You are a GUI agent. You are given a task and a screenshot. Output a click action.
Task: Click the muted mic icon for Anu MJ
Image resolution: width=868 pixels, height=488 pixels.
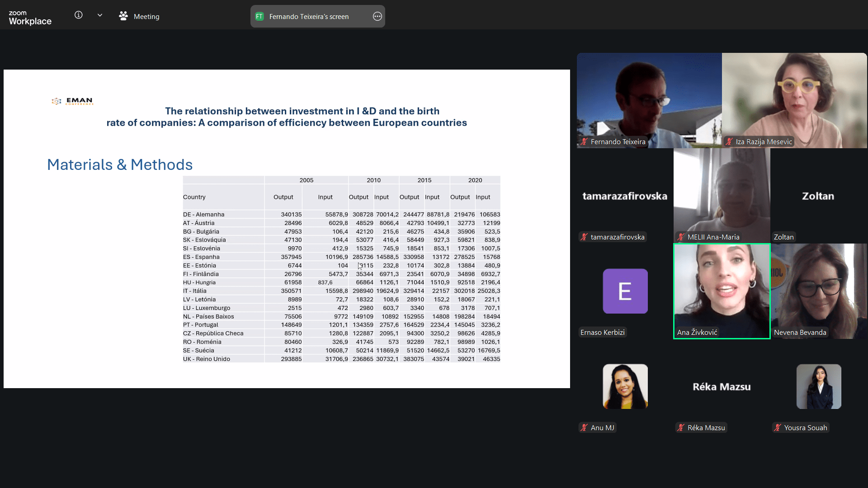(x=585, y=428)
